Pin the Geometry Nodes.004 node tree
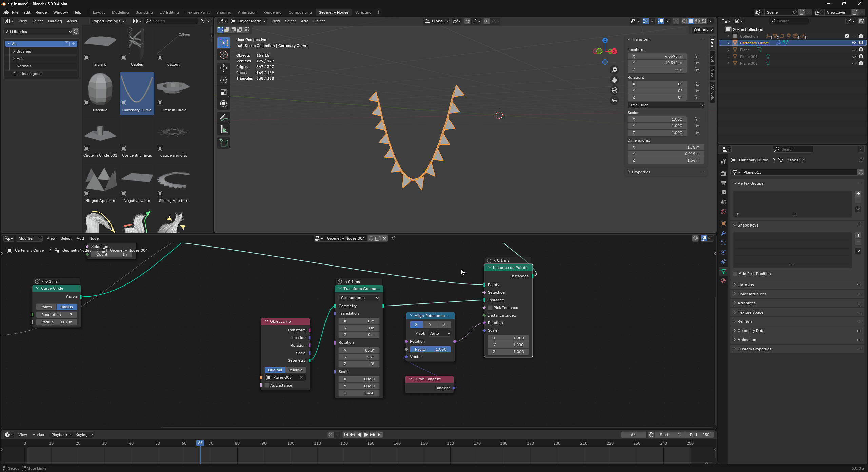The height and width of the screenshot is (472, 868). click(x=393, y=238)
